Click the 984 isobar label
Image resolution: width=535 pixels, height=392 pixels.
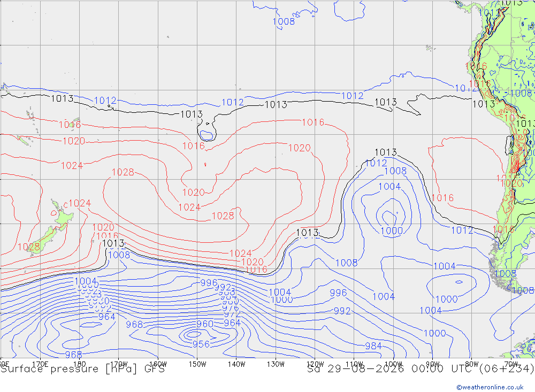[373, 346]
